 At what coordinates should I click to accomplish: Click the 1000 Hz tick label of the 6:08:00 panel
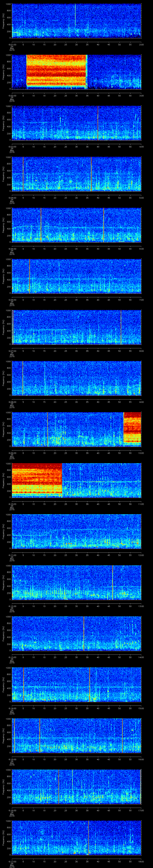tap(8, 362)
